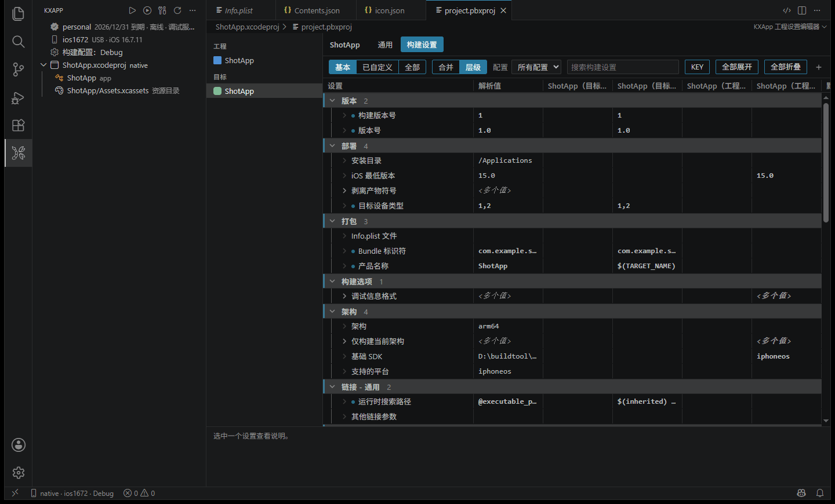Click the refresh icon in KXAPP header

pos(177,10)
